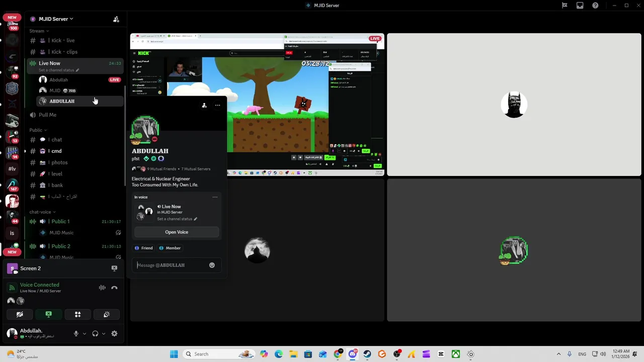Screen dimensions: 644x362
Task: Open activities launcher button
Action: 77,314
